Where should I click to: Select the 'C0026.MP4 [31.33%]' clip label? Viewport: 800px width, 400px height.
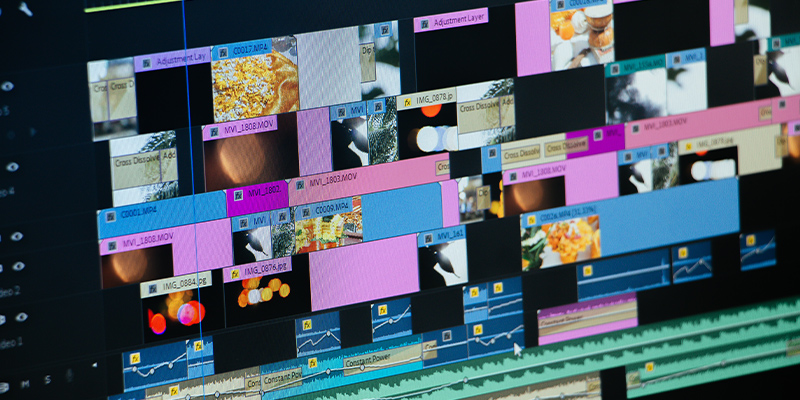567,214
